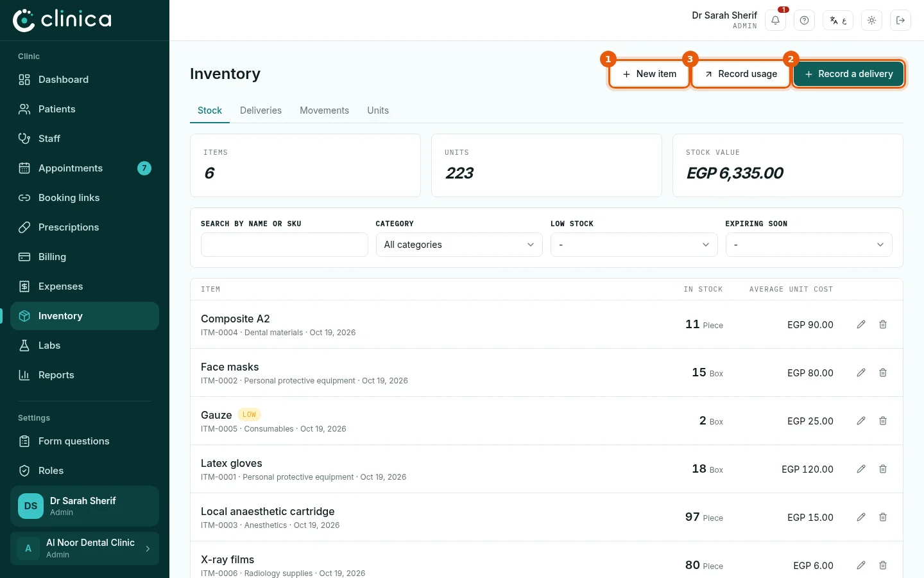
Task: Switch language with the translate icon
Action: coord(838,21)
